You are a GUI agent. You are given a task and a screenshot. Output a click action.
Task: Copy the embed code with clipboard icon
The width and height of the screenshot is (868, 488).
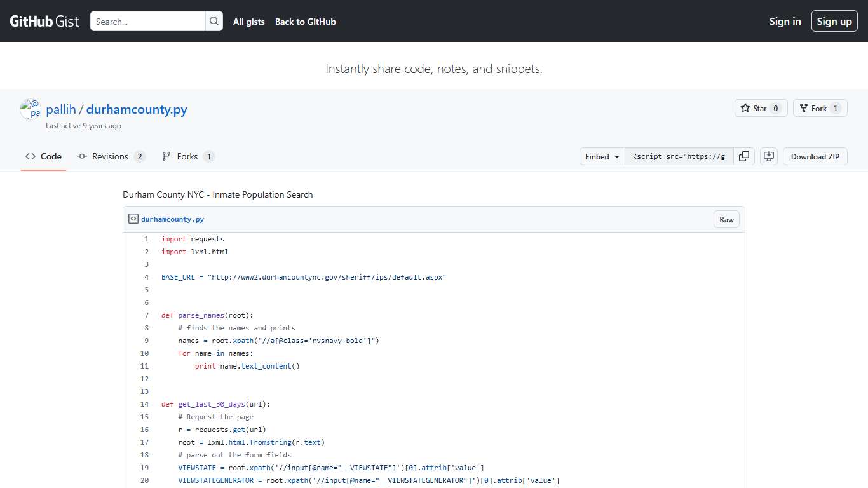click(743, 156)
